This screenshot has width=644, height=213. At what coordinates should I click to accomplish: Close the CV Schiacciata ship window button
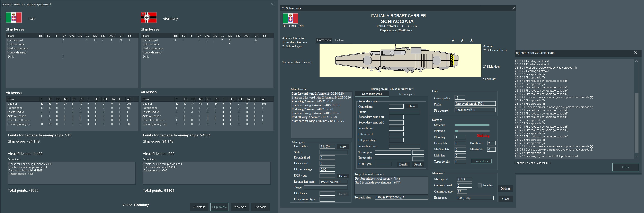coord(506,199)
